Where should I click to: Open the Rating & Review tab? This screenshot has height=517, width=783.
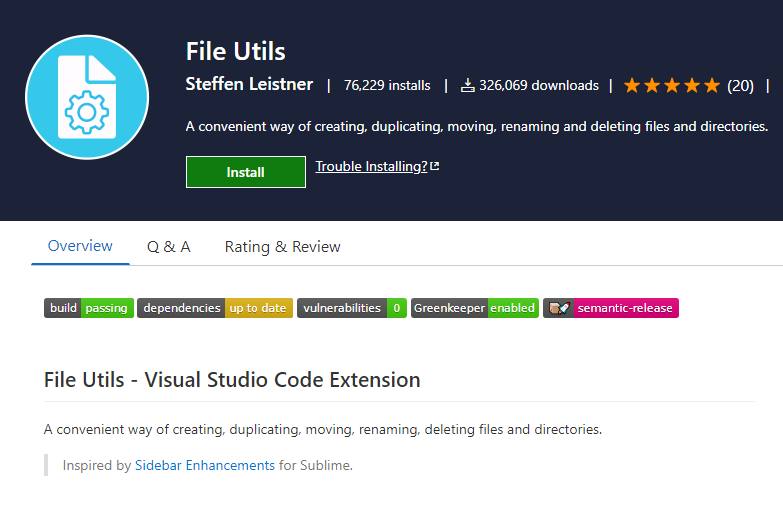(283, 247)
